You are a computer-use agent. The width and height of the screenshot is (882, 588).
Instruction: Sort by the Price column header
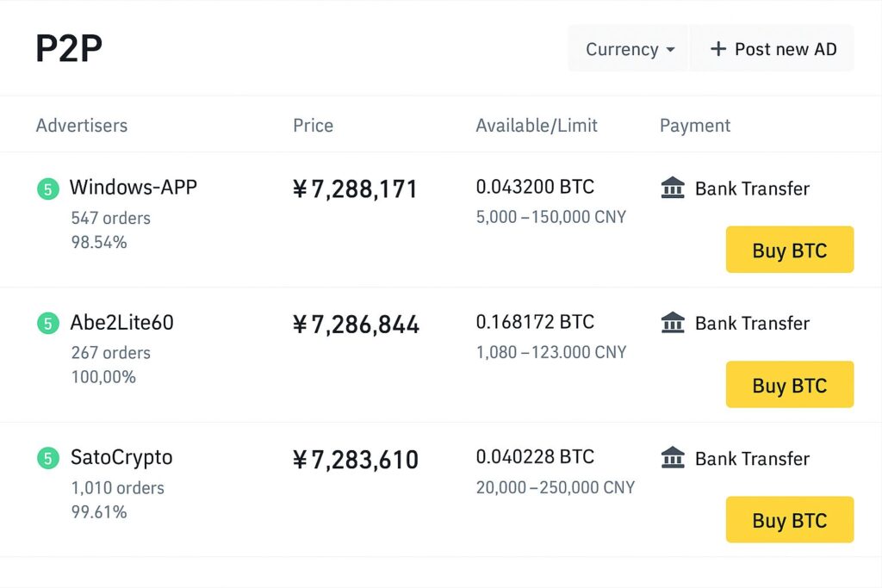click(314, 126)
